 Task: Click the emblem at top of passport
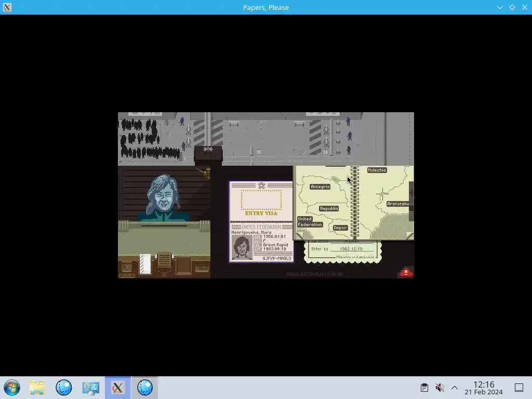[x=261, y=185]
